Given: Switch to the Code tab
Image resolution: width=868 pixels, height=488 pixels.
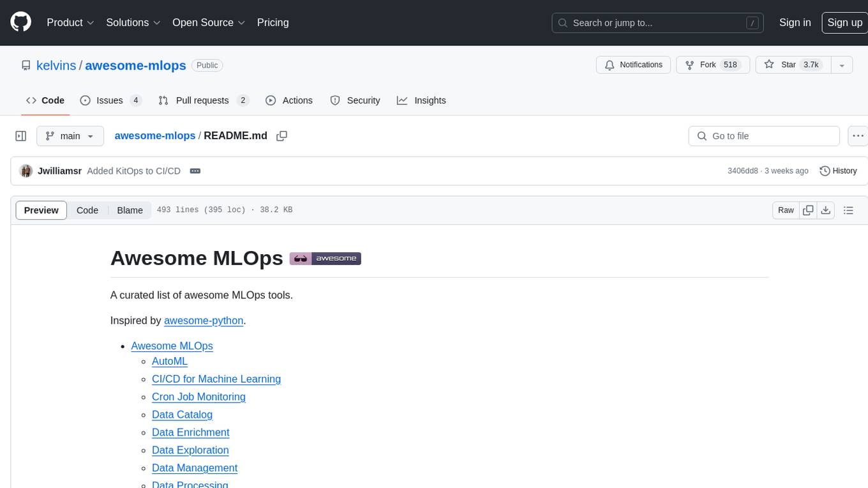Looking at the screenshot, I should click(x=45, y=100).
